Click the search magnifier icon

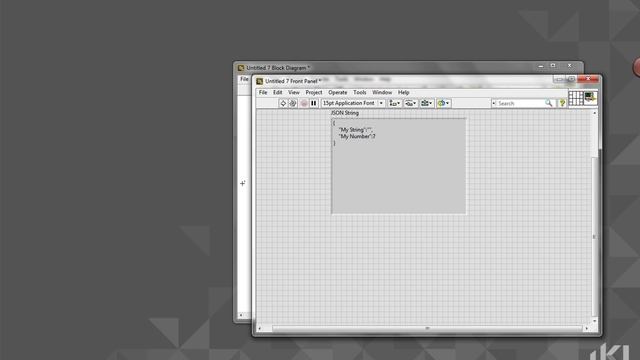tap(549, 104)
